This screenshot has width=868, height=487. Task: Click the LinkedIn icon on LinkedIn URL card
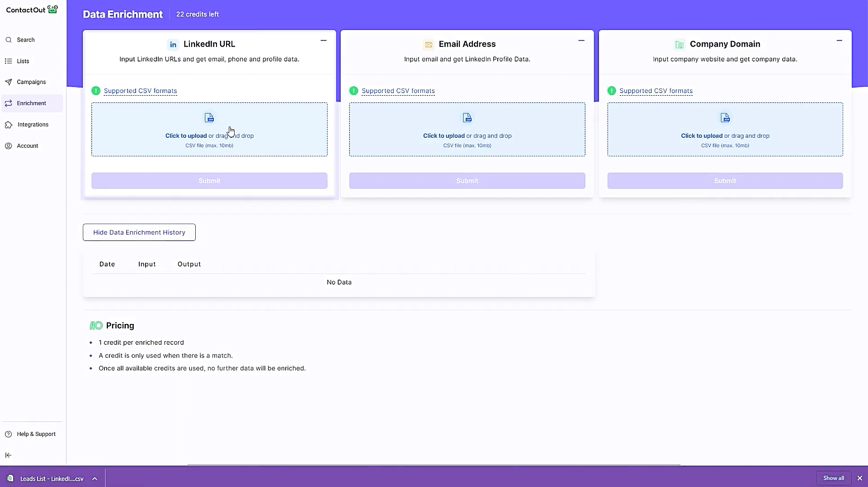click(x=173, y=44)
